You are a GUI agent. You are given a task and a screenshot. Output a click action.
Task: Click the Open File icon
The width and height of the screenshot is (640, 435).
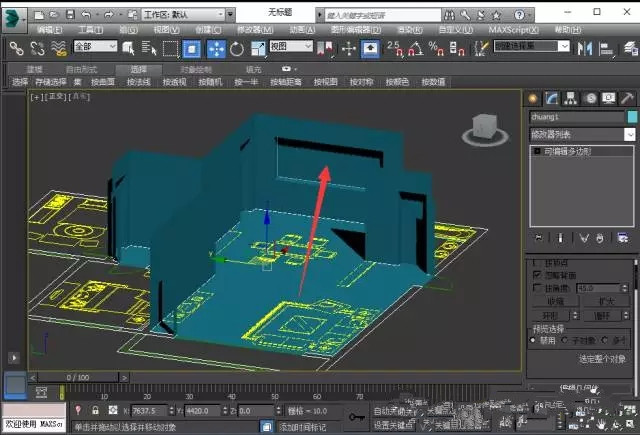[54, 15]
